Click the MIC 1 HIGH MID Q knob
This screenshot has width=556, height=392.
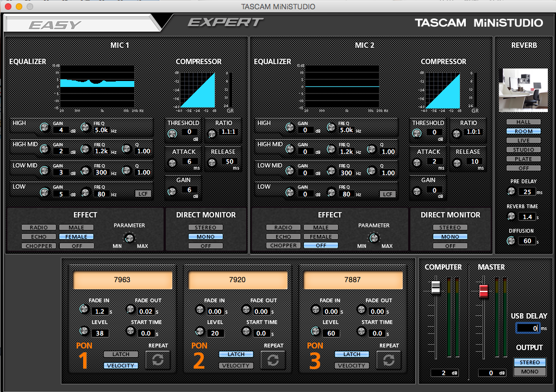[126, 148]
